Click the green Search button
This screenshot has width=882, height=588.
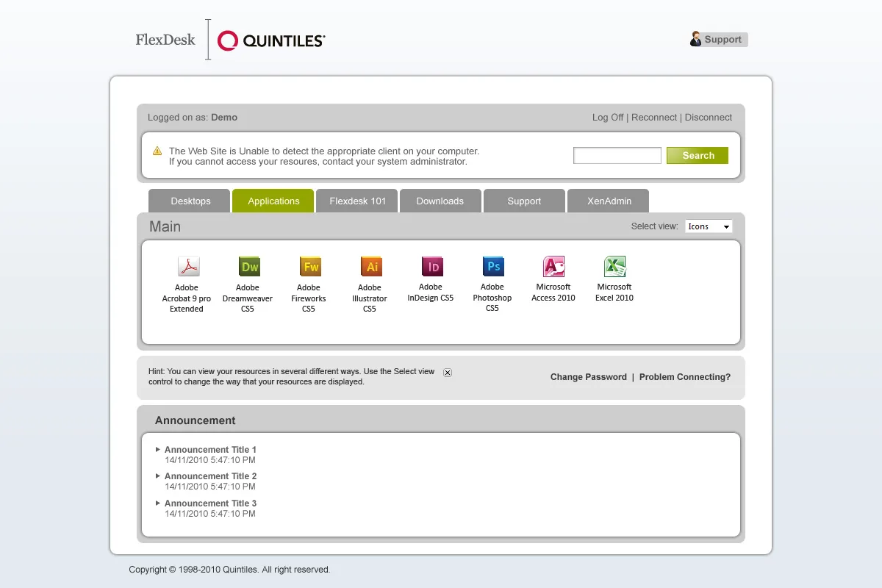point(698,156)
